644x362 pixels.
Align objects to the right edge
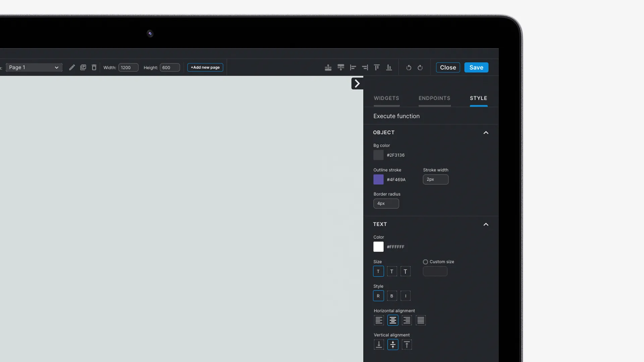coord(365,68)
